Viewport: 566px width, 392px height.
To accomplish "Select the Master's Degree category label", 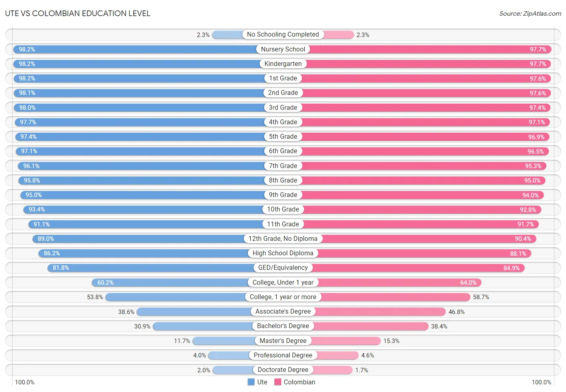I will pos(283,341).
